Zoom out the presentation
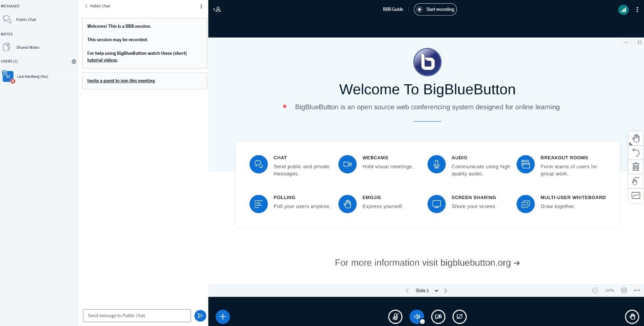 point(595,291)
